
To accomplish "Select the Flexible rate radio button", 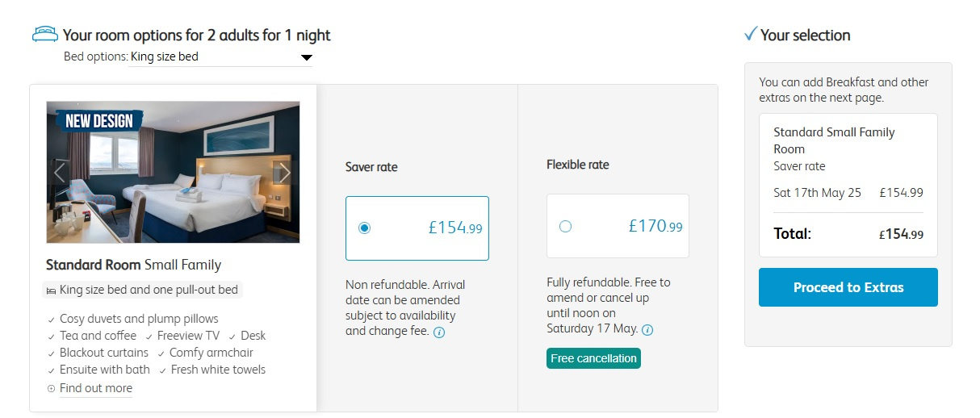I will pyautogui.click(x=565, y=226).
